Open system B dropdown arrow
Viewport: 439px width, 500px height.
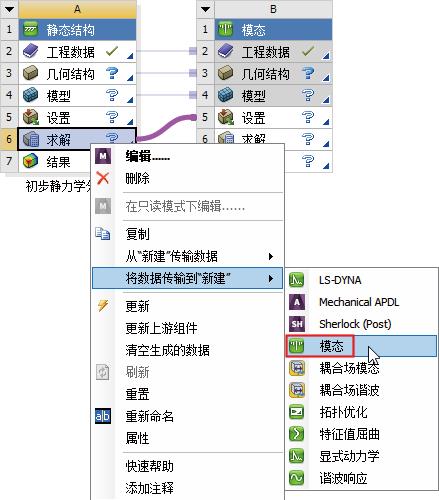click(205, 9)
